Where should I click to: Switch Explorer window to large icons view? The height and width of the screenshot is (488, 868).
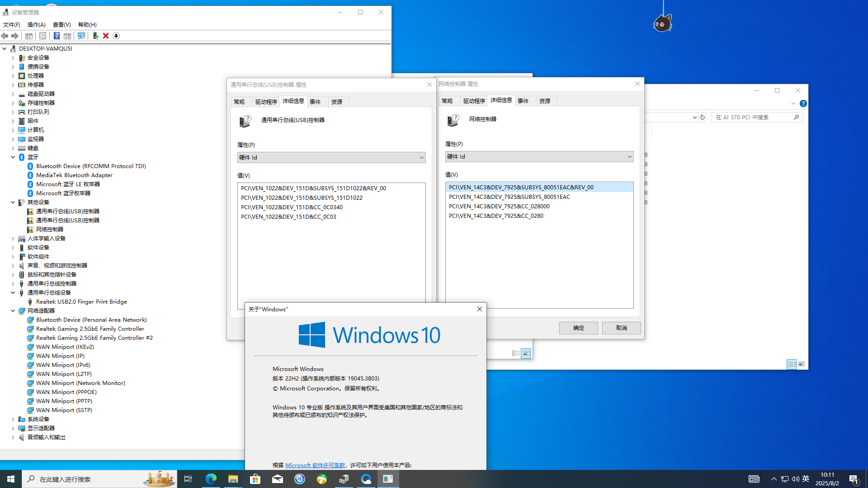click(802, 364)
